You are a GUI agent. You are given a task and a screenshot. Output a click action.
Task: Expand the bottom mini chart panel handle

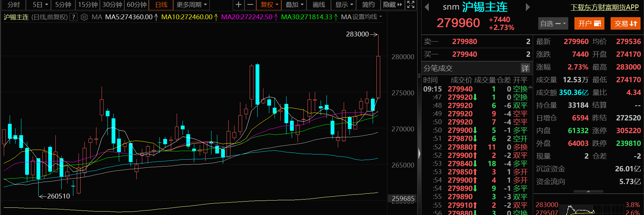tap(588, 191)
